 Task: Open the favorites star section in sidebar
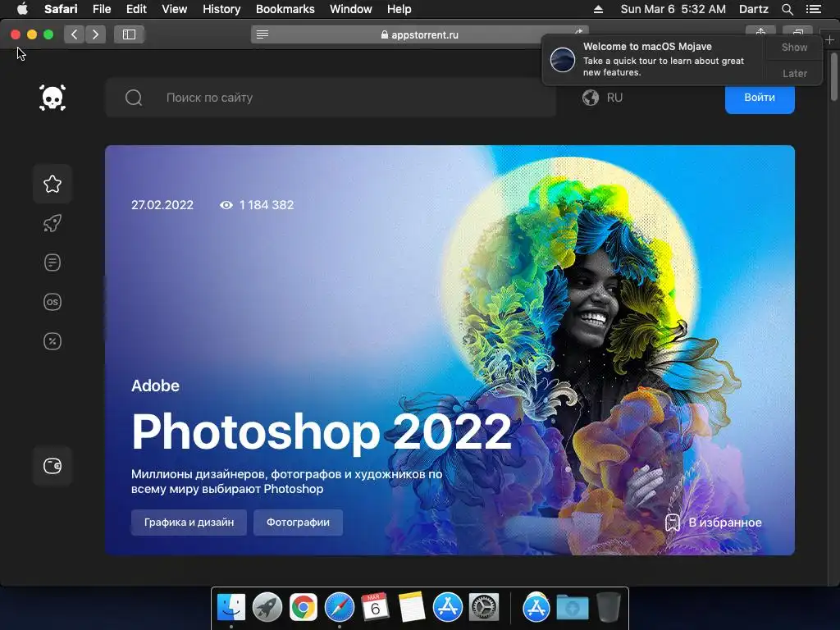point(52,184)
